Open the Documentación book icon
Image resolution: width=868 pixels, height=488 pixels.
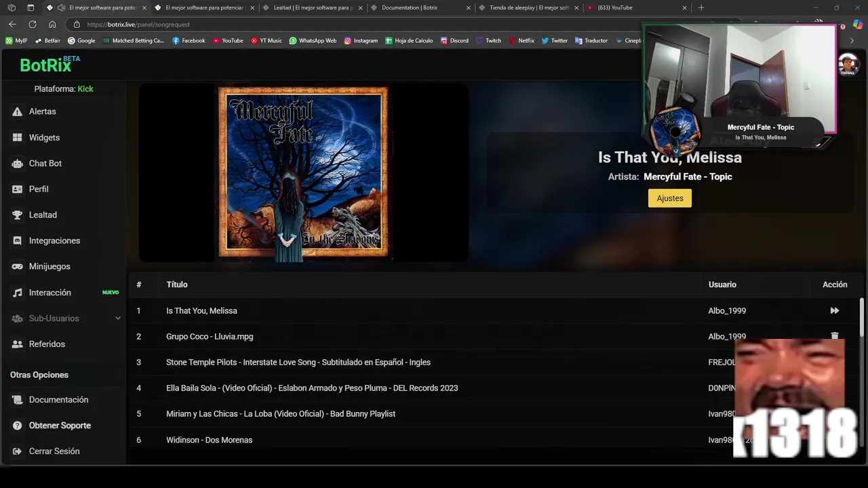coord(17,400)
